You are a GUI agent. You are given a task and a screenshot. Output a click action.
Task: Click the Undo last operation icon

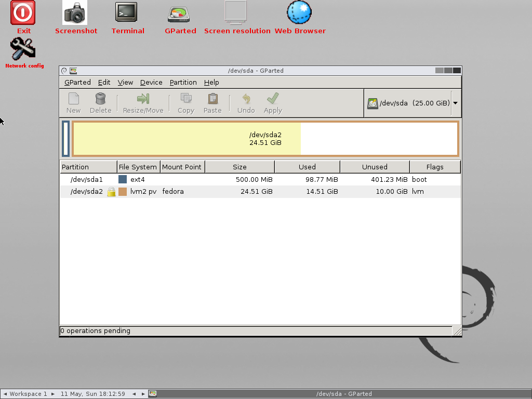(x=246, y=99)
